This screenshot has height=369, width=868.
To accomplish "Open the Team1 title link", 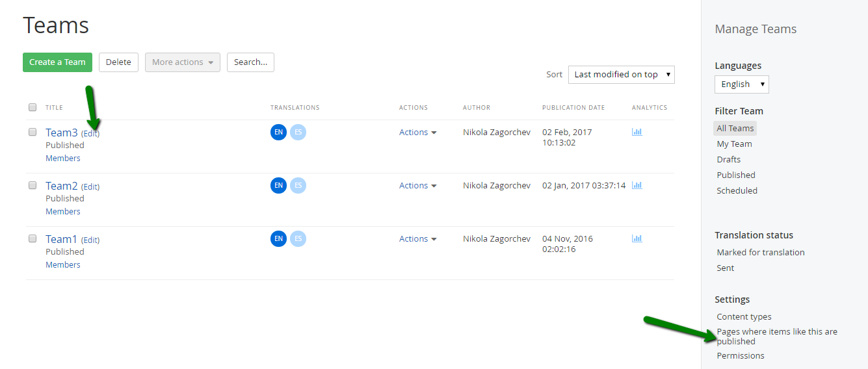I will pos(62,239).
